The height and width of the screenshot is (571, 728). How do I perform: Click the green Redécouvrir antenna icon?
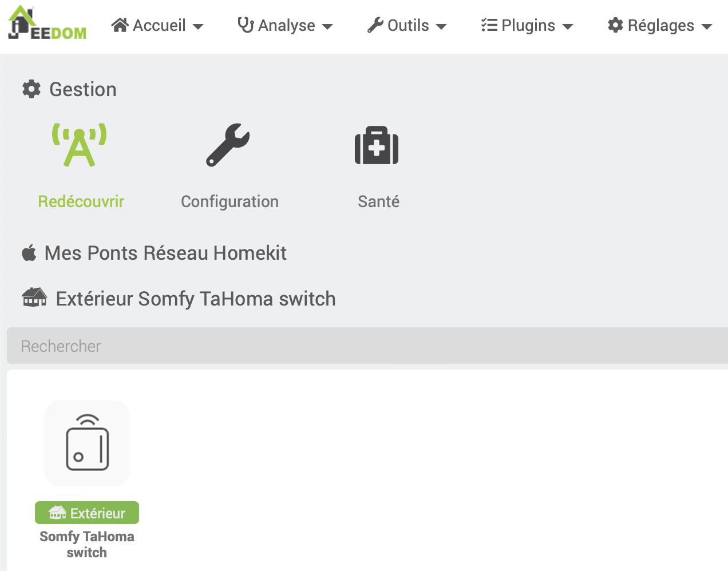(80, 145)
